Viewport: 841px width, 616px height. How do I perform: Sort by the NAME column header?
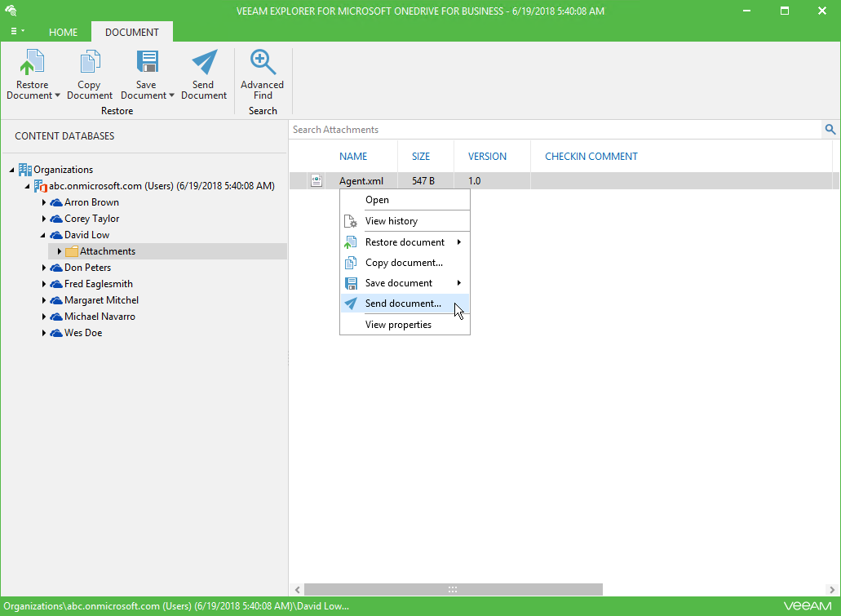(x=353, y=156)
